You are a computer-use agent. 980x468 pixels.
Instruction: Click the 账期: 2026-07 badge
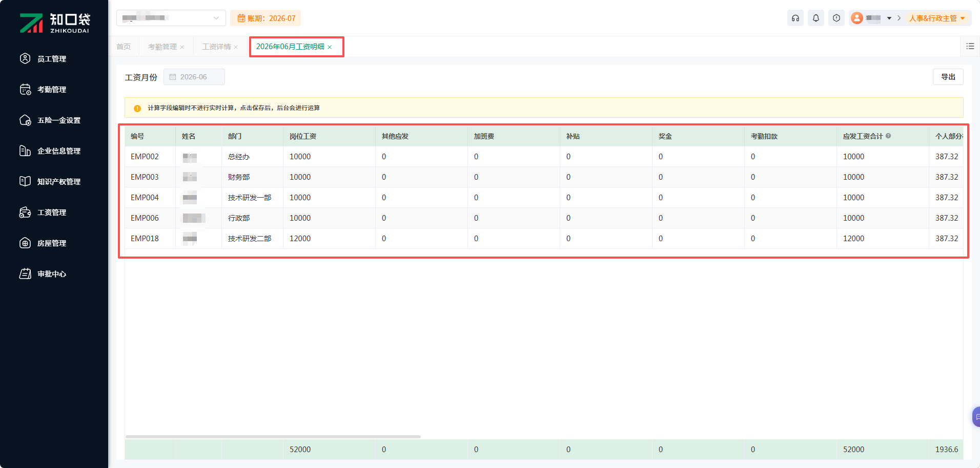(x=266, y=18)
